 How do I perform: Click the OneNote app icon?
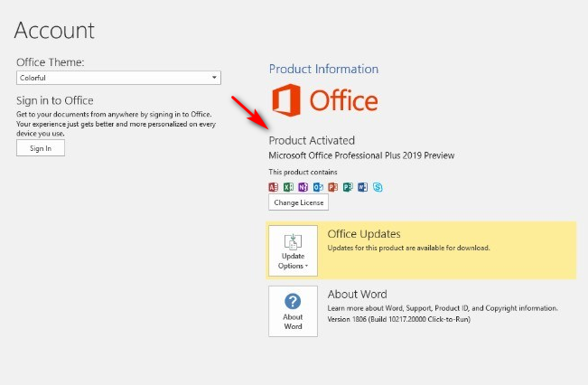[x=303, y=187]
